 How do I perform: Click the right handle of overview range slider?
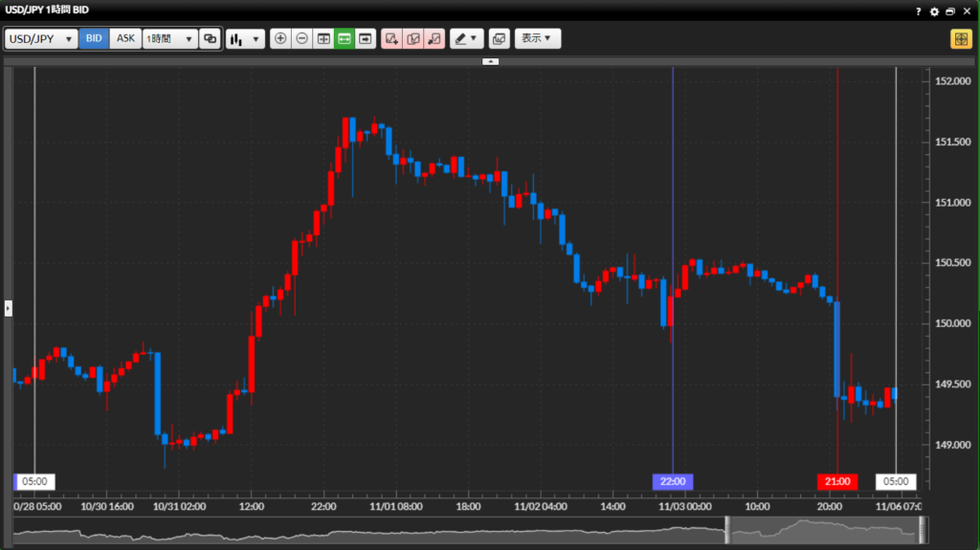[x=923, y=530]
